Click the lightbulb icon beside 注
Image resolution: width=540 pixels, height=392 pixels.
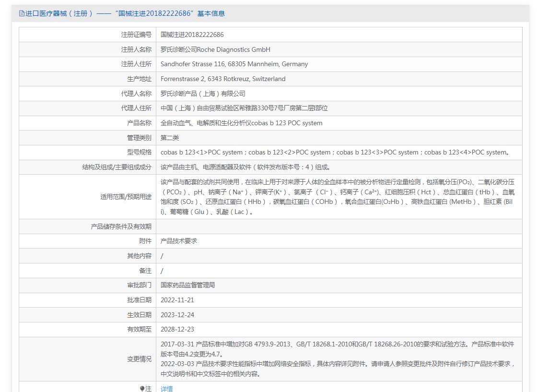pos(142,389)
